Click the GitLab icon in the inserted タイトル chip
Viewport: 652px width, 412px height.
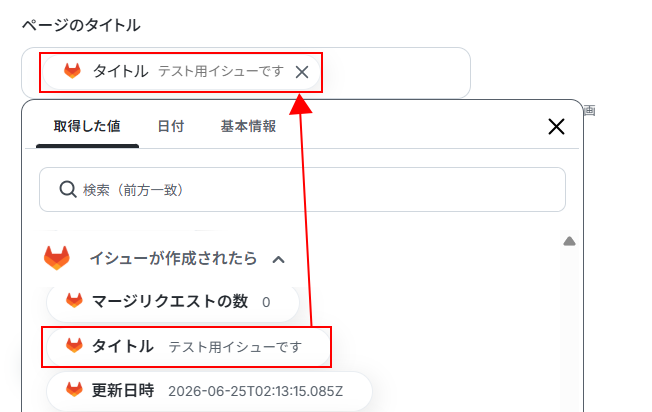(x=72, y=71)
